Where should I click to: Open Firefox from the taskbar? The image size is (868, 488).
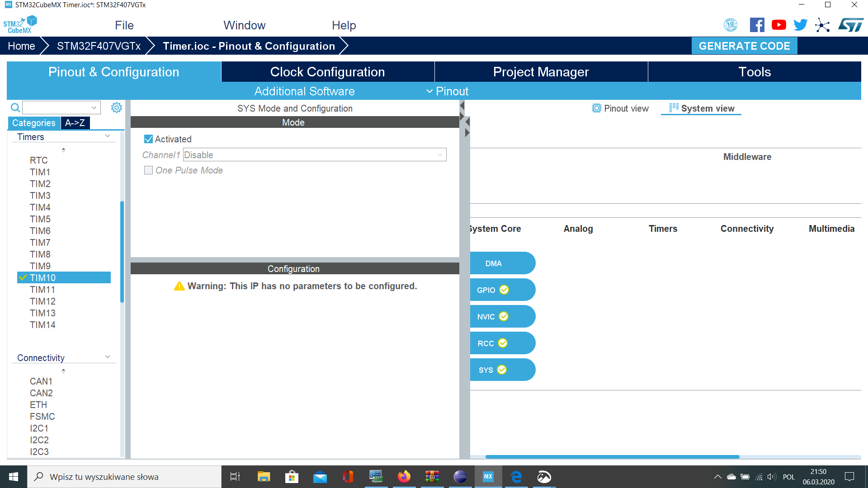[404, 477]
